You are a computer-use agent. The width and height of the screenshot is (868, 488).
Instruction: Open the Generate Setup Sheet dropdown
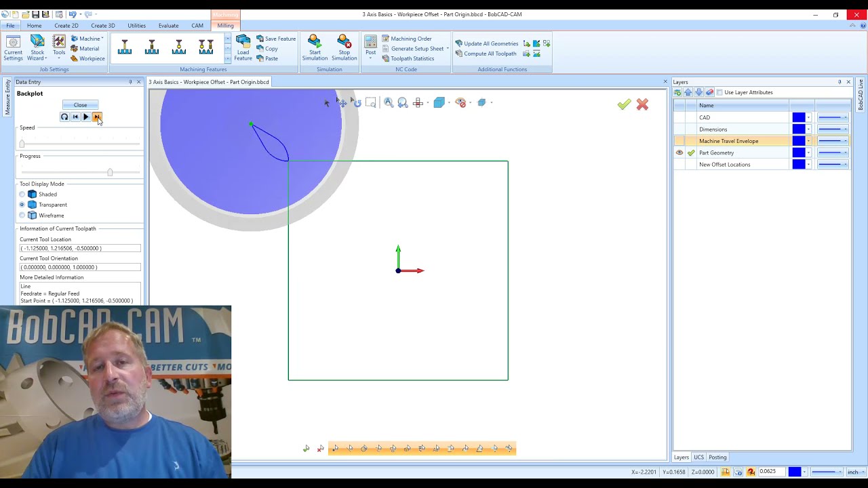coord(448,49)
